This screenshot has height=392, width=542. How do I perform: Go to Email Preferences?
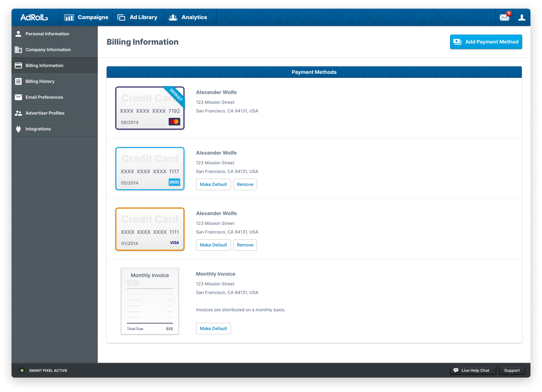point(44,97)
